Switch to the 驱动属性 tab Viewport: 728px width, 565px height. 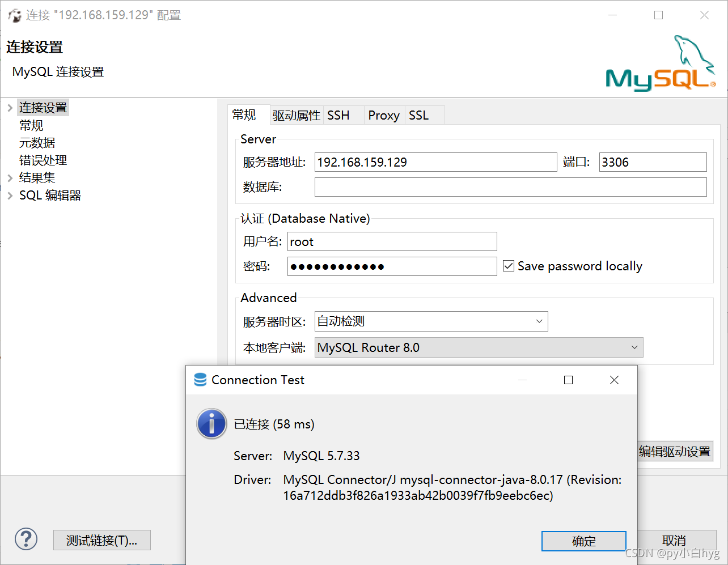tap(296, 116)
